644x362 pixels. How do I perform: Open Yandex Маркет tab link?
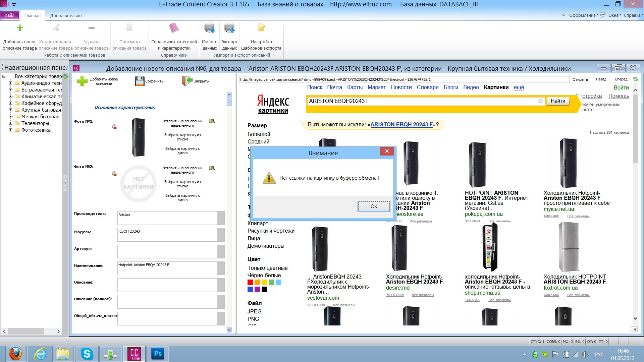(377, 87)
